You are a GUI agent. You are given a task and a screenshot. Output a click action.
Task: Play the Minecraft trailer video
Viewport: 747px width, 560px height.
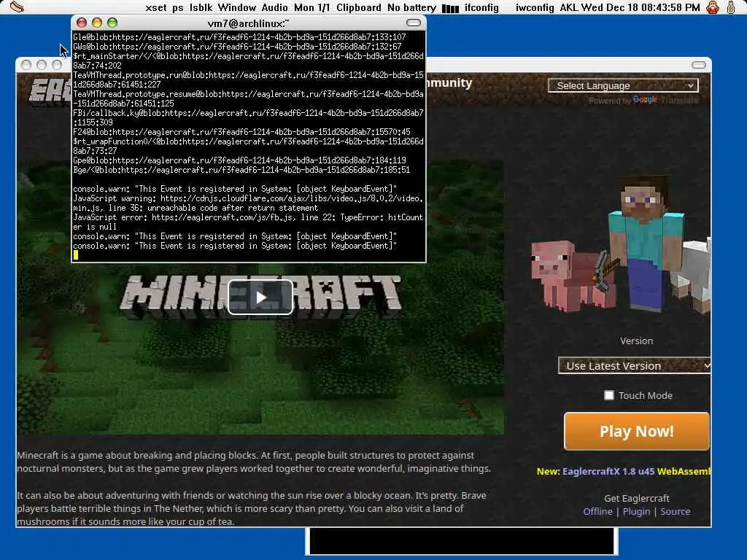tap(260, 297)
